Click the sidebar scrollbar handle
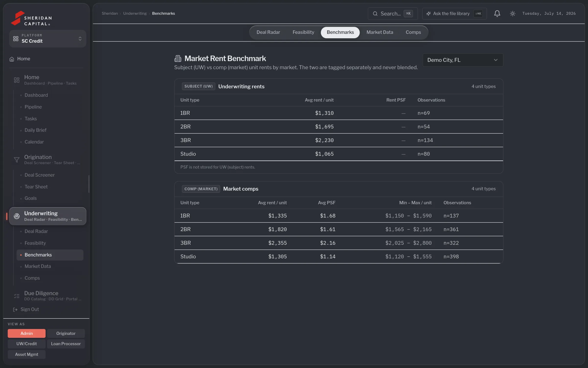Image resolution: width=588 pixels, height=368 pixels. [x=89, y=184]
